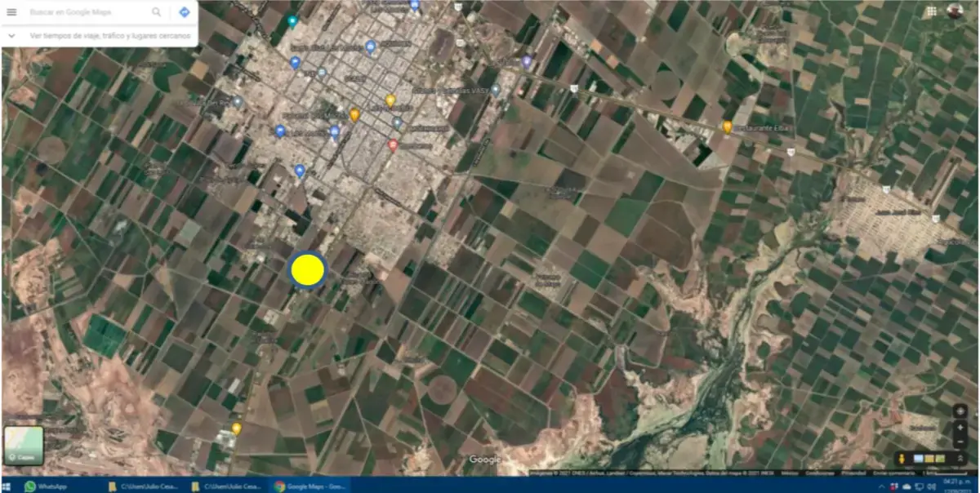980x493 pixels.
Task: Expand the imagery strip with the double chevron
Action: tap(960, 459)
